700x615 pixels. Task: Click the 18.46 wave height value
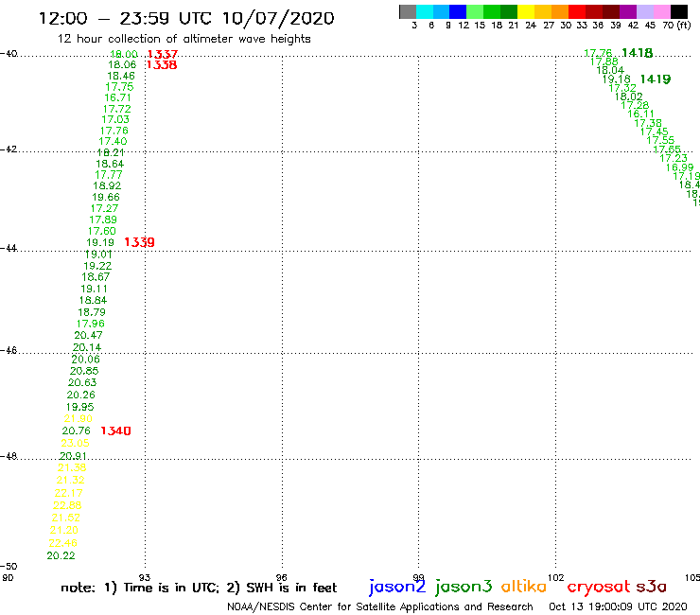pos(120,76)
